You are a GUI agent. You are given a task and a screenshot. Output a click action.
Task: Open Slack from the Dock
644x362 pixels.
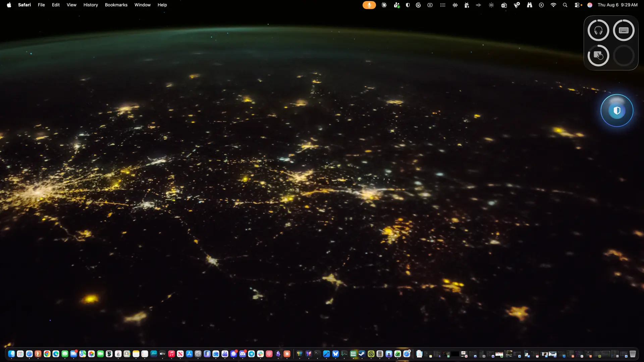pyautogui.click(x=260, y=354)
